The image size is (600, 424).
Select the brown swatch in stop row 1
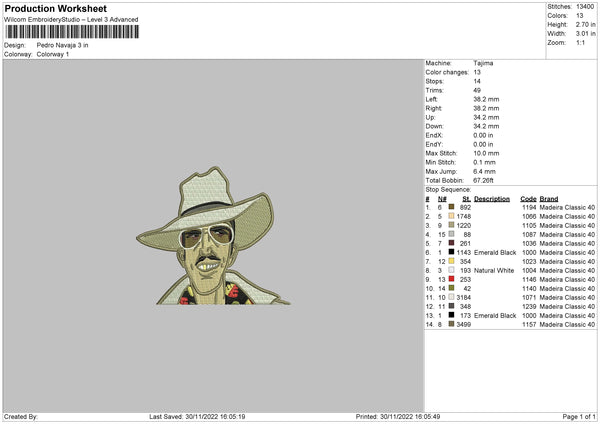point(452,207)
